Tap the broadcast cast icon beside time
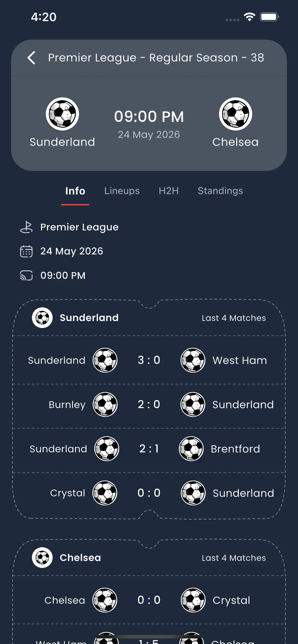Screen dimensions: 298x644 click(x=26, y=275)
